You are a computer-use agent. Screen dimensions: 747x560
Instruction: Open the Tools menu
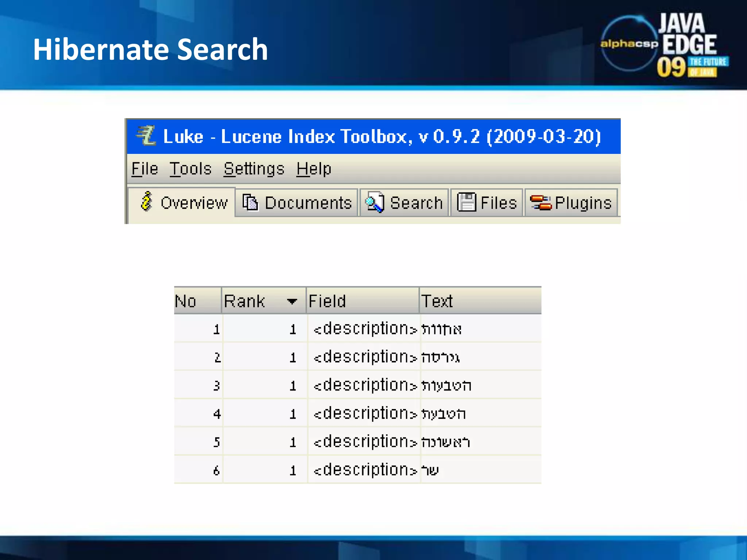click(190, 169)
